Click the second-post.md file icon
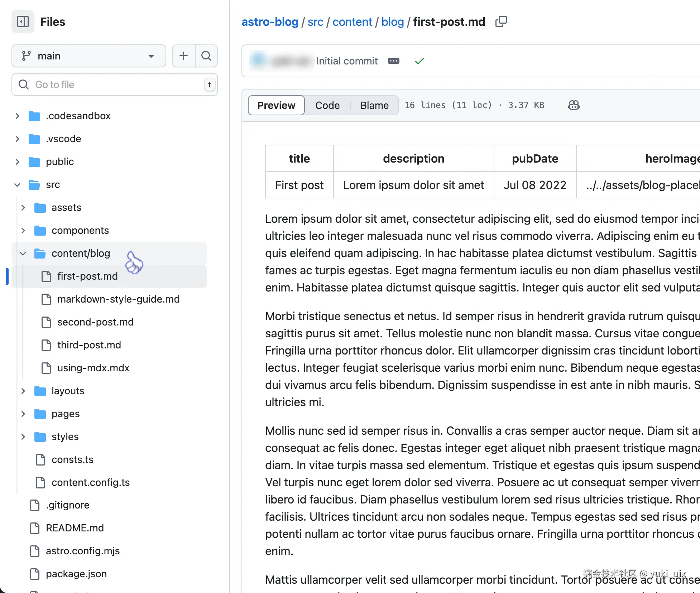This screenshot has width=700, height=593. 46,322
